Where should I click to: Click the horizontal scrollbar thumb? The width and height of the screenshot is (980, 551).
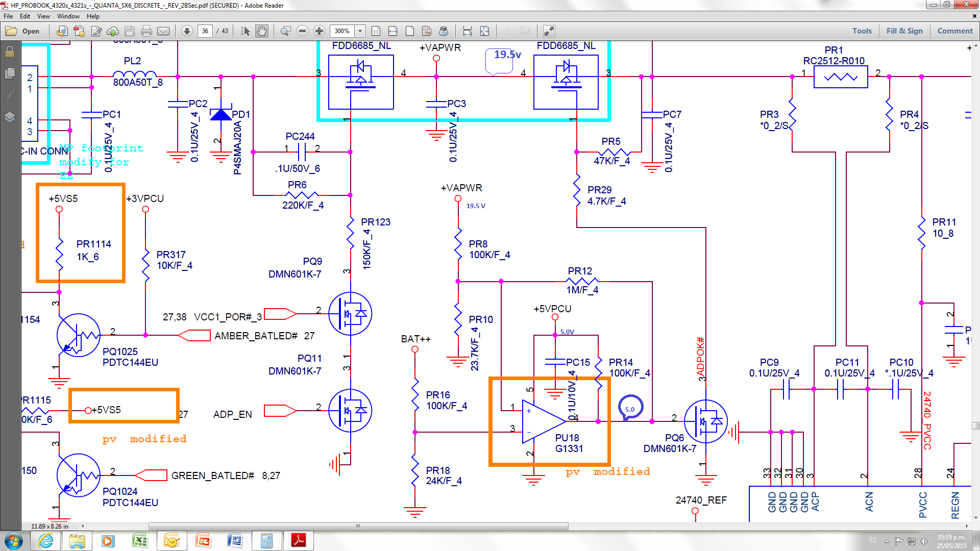click(358, 526)
